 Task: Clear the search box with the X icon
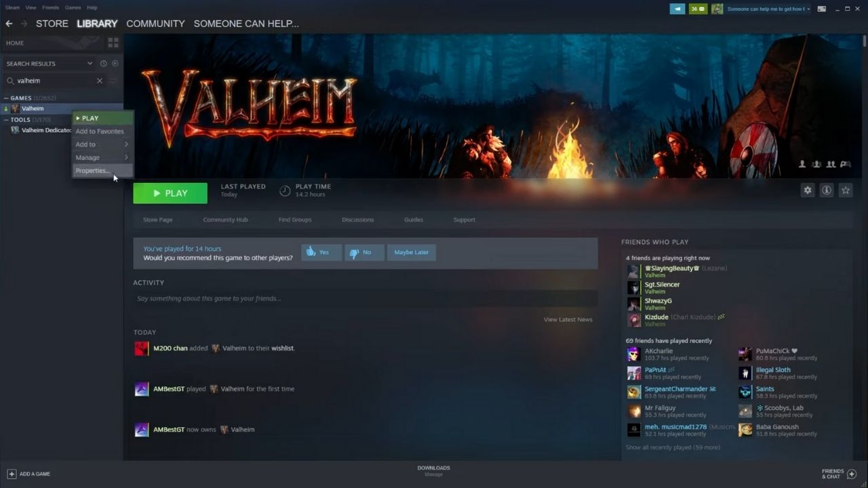(99, 80)
